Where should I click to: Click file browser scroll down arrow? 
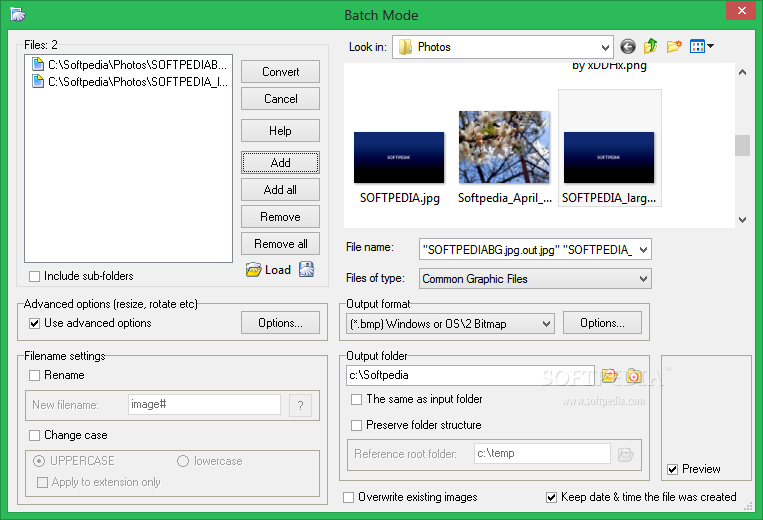[x=742, y=219]
